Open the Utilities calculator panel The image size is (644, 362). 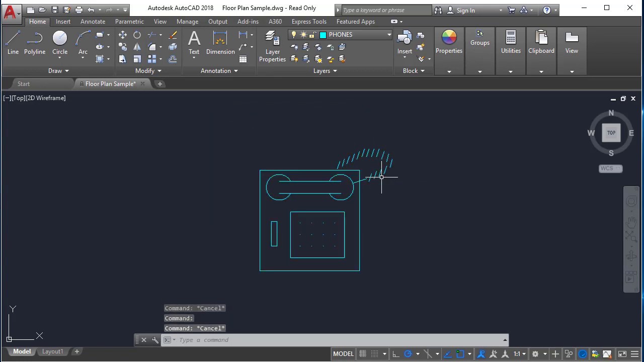[x=511, y=42]
